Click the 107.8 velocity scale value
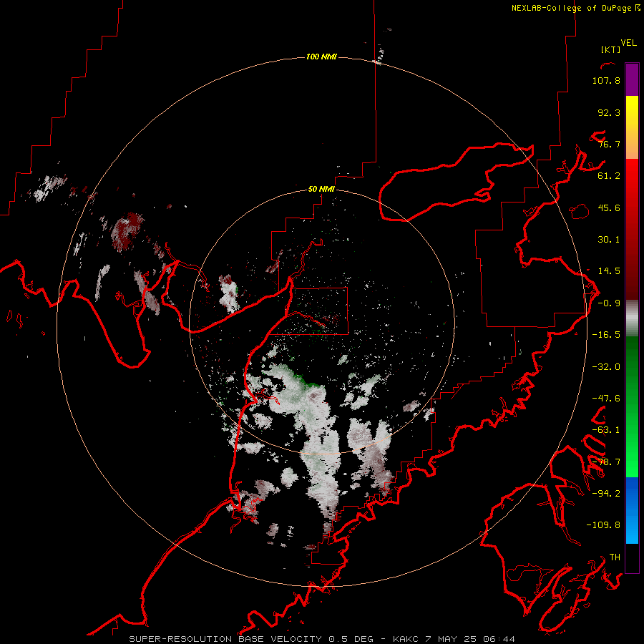644x644 pixels. point(606,80)
